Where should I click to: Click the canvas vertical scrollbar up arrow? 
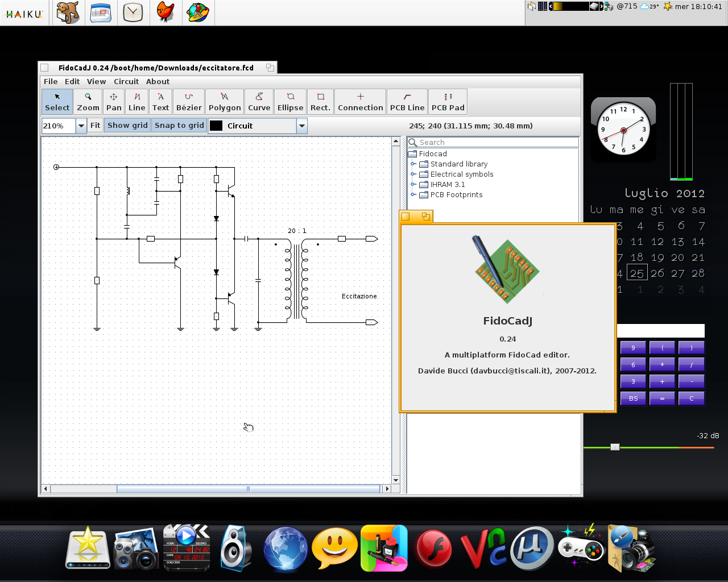tap(396, 141)
